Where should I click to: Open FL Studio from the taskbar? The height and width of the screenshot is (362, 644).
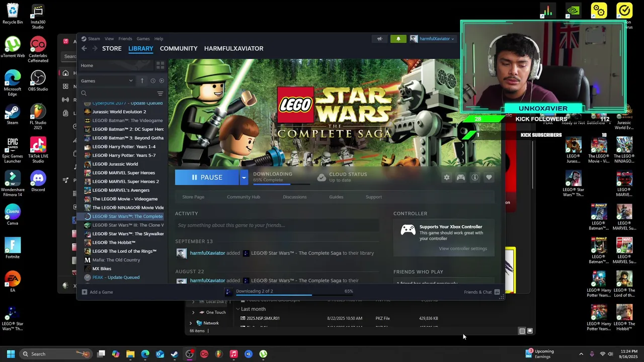coord(219,354)
